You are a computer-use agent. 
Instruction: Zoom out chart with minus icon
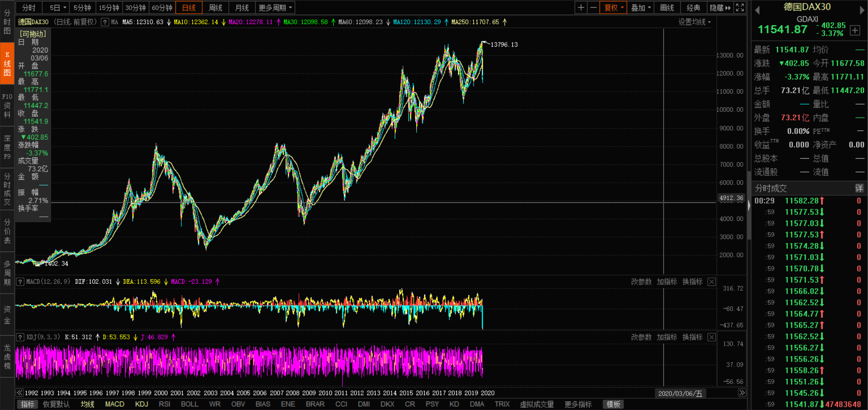click(593, 8)
